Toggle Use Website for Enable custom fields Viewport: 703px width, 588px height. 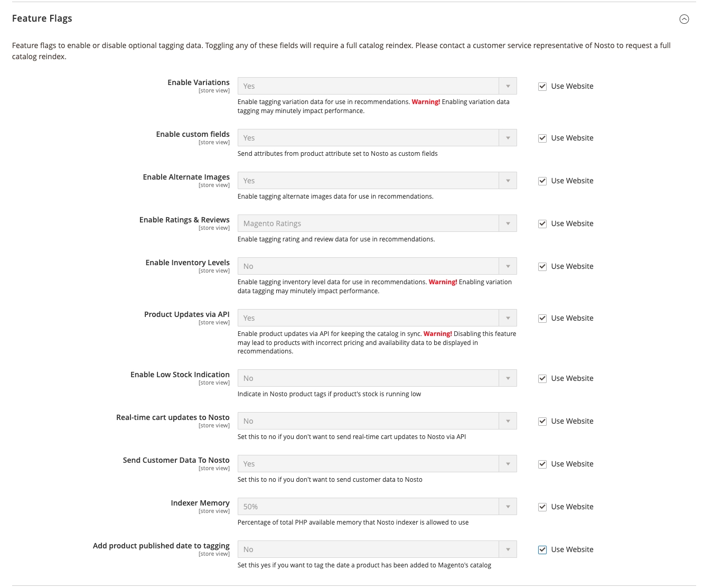coord(542,138)
